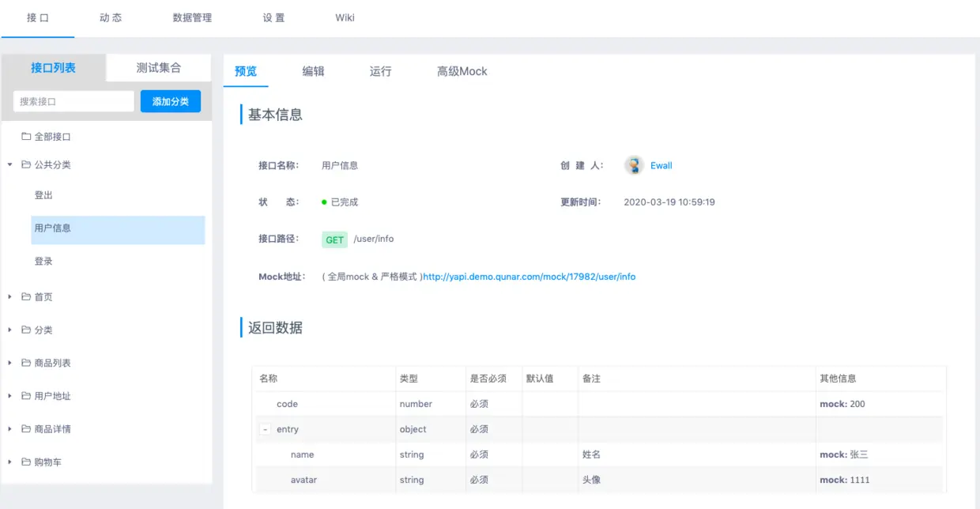Screen dimensions: 980x509
Task: Open the mock URL link
Action: [x=530, y=277]
